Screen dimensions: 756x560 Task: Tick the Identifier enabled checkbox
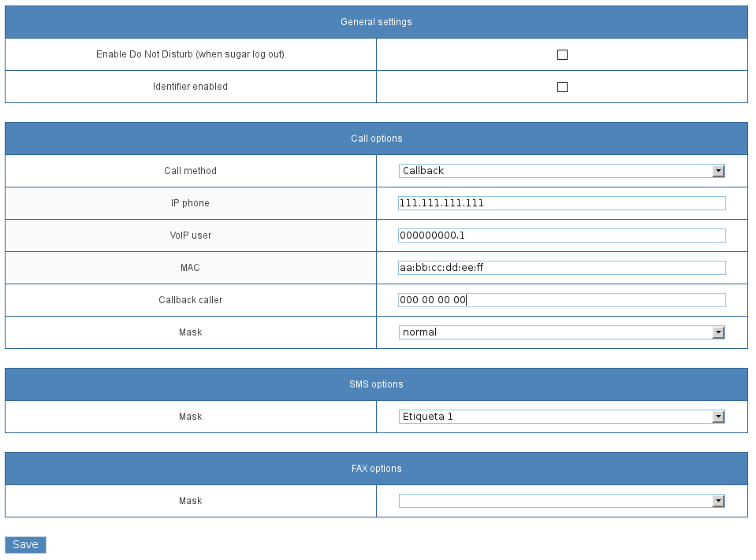click(x=562, y=87)
